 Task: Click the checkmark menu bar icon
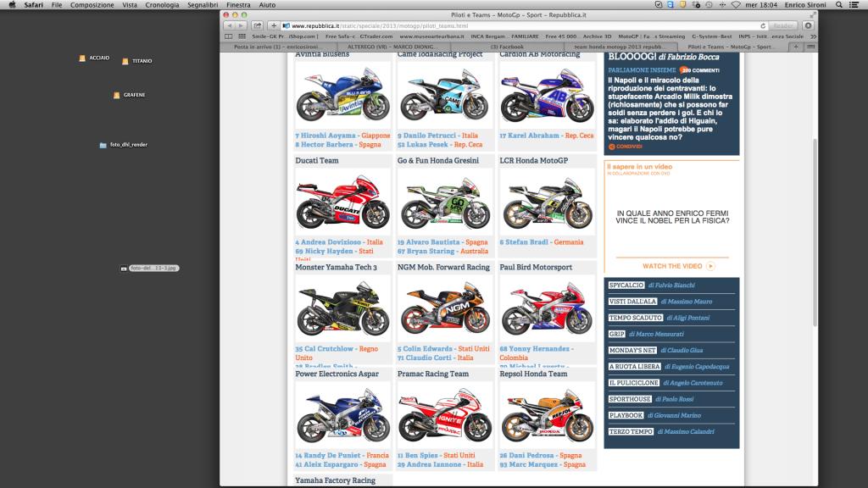[658, 4]
